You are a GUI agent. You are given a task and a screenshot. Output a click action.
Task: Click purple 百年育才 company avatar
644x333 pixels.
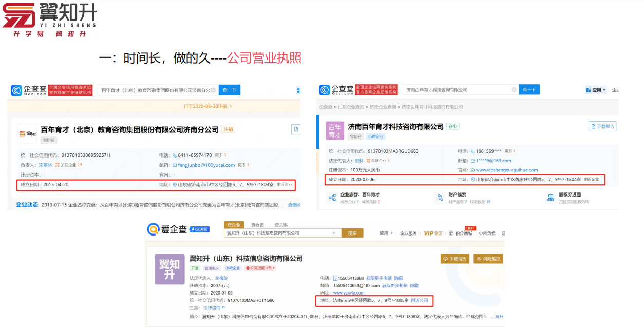tap(335, 130)
